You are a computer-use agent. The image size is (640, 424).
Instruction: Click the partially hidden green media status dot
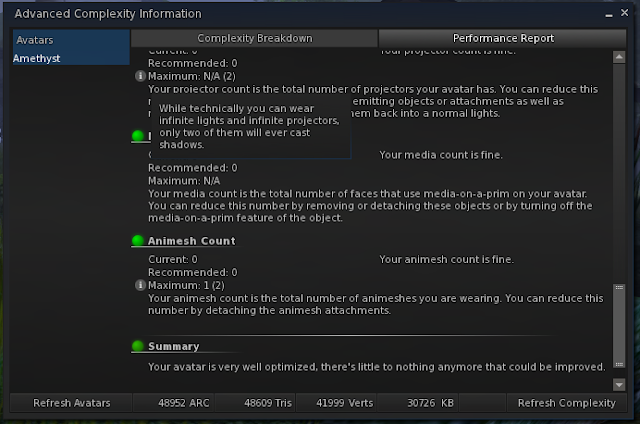click(138, 136)
